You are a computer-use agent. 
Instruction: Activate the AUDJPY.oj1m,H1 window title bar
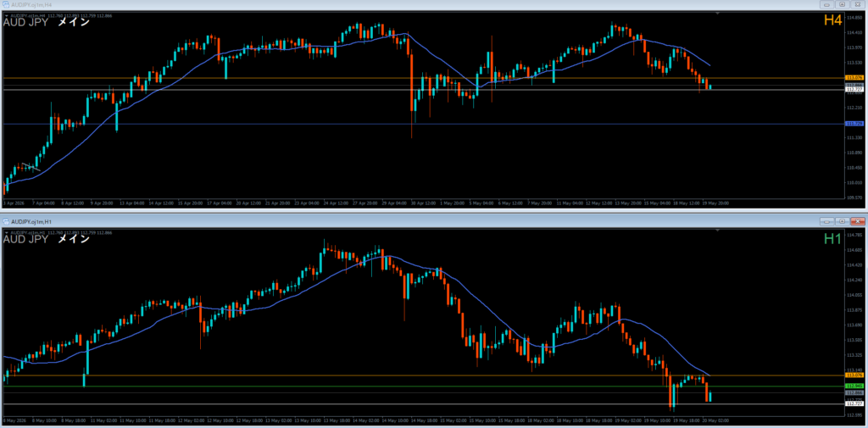[x=409, y=221]
